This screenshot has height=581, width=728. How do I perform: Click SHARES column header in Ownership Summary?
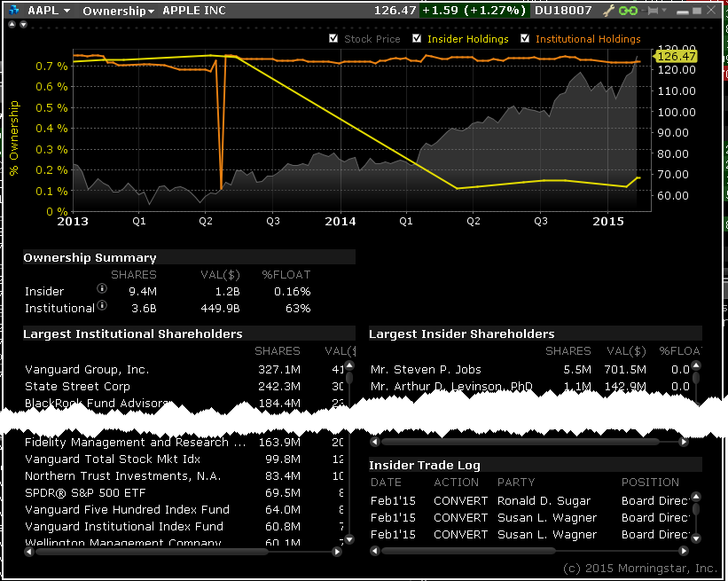[134, 274]
